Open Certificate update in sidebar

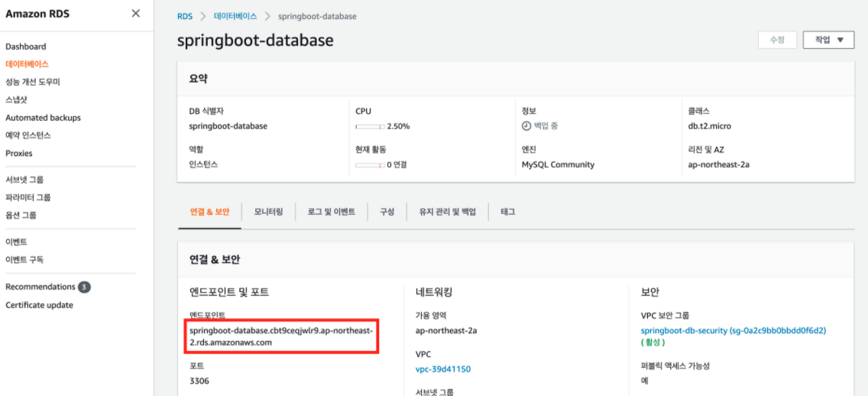[39, 305]
